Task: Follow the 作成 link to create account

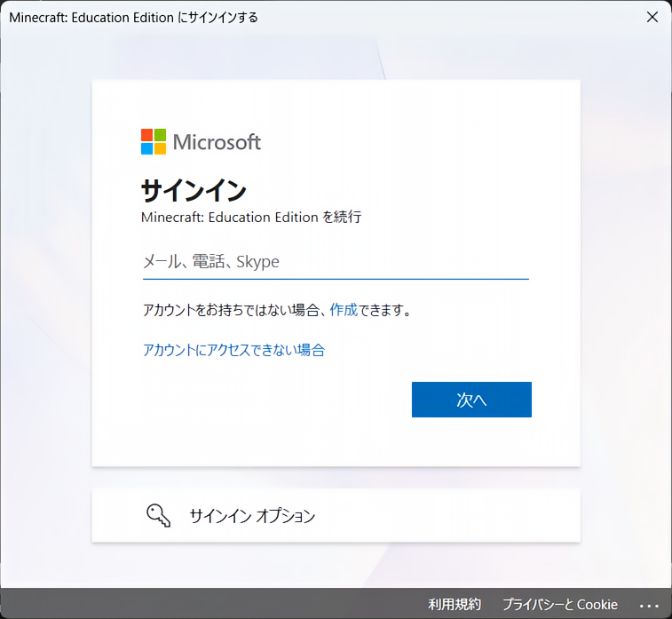Action: [343, 310]
